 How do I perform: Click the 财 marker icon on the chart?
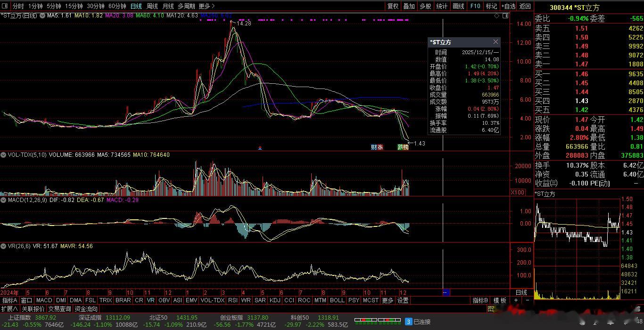[373, 147]
